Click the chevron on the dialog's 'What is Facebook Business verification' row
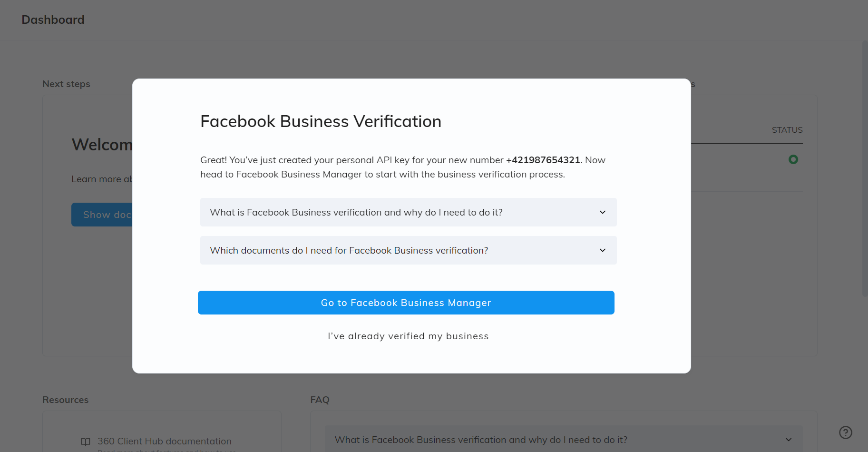 pos(602,212)
